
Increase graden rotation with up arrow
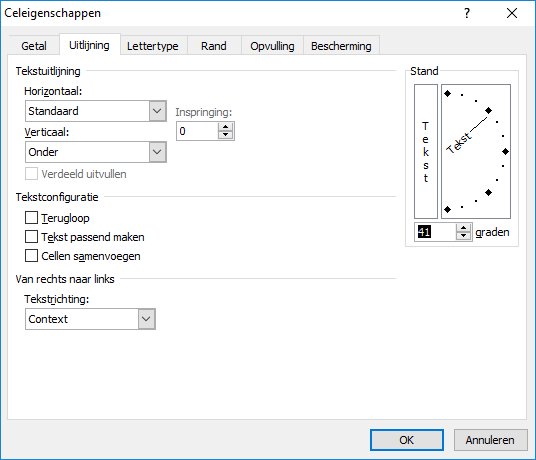463,228
